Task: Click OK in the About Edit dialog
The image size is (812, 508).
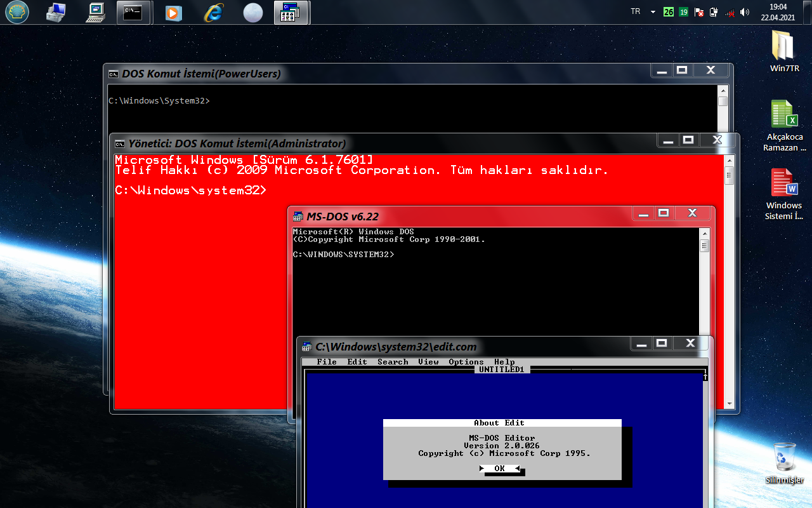Action: pyautogui.click(x=500, y=469)
